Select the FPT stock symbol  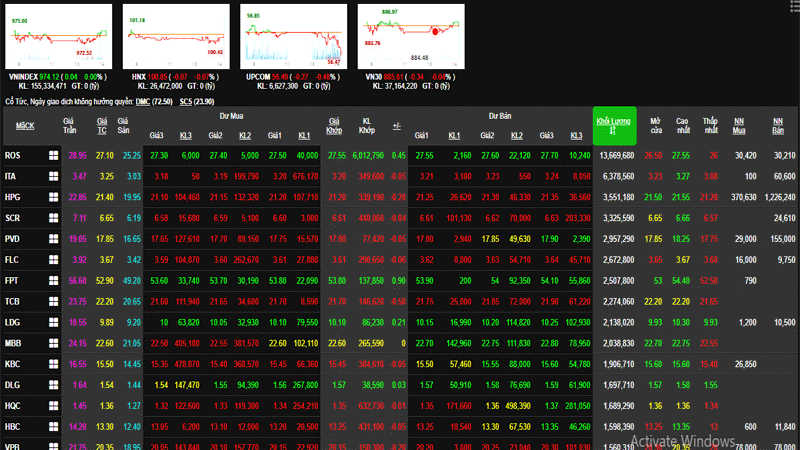pyautogui.click(x=12, y=281)
